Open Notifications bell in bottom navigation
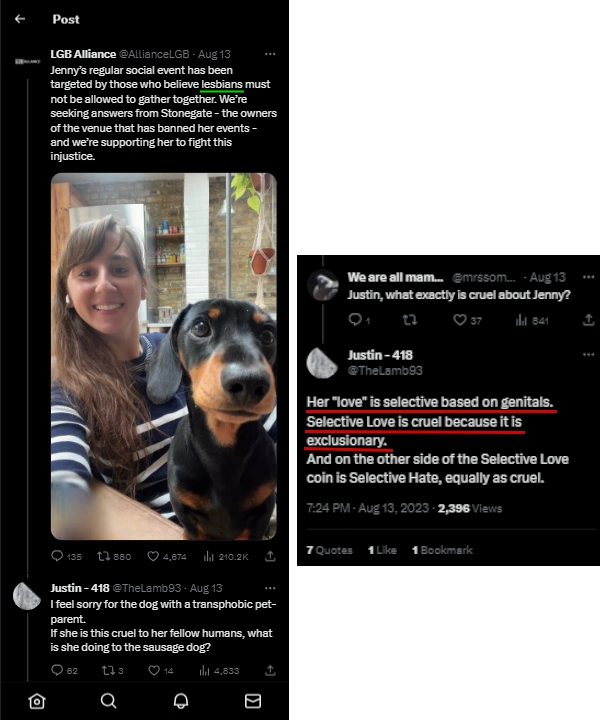Viewport: 600px width, 720px height. tap(181, 701)
